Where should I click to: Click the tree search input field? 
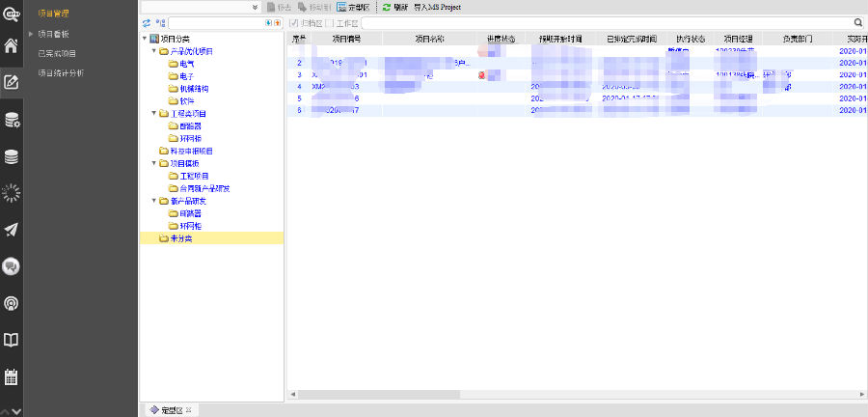[216, 23]
